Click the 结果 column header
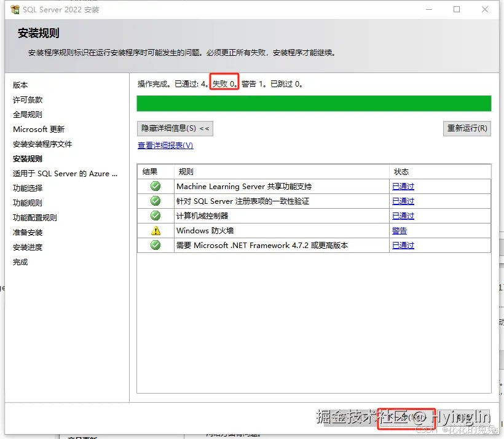This screenshot has width=504, height=439. coord(156,172)
